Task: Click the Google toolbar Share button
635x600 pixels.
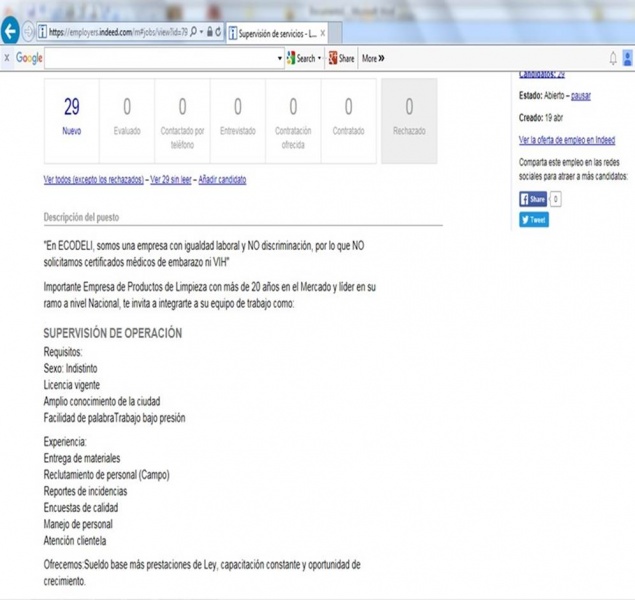Action: 342,58
